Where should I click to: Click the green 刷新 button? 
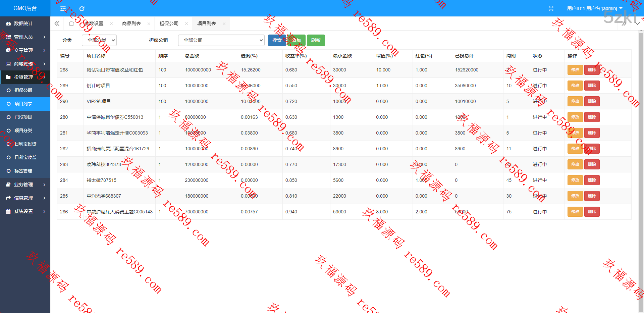coord(316,40)
